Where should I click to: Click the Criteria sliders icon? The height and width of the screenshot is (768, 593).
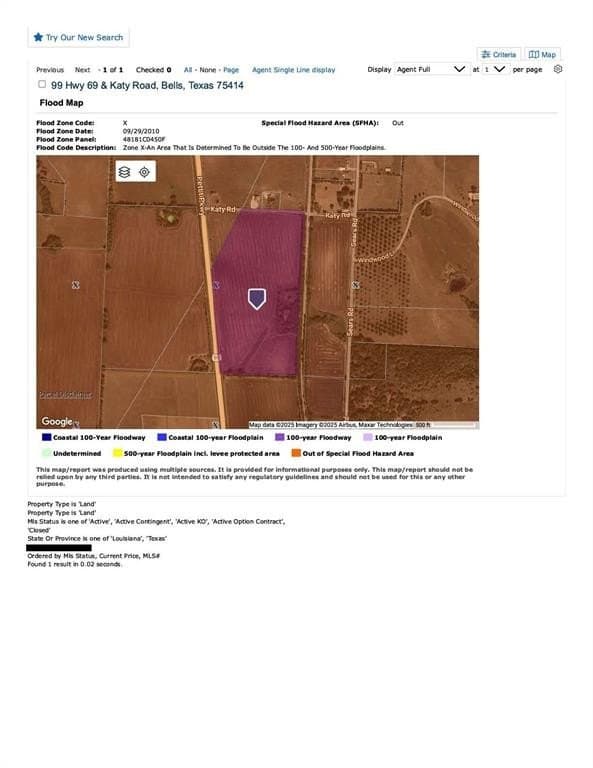coord(486,54)
